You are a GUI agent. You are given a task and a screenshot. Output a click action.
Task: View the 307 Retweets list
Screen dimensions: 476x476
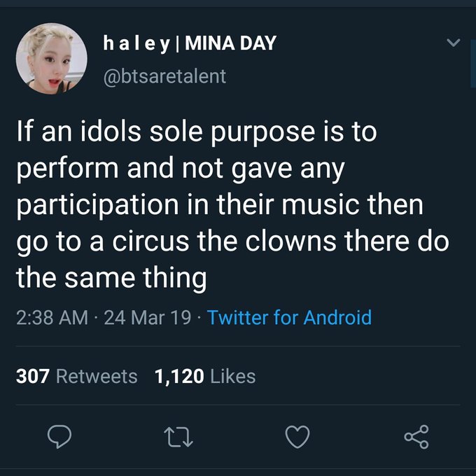point(76,376)
